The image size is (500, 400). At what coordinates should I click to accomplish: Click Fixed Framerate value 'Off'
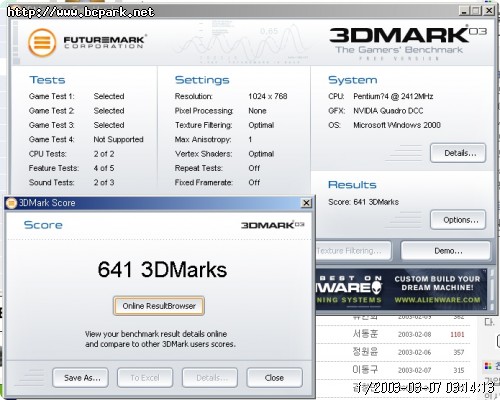(x=254, y=182)
